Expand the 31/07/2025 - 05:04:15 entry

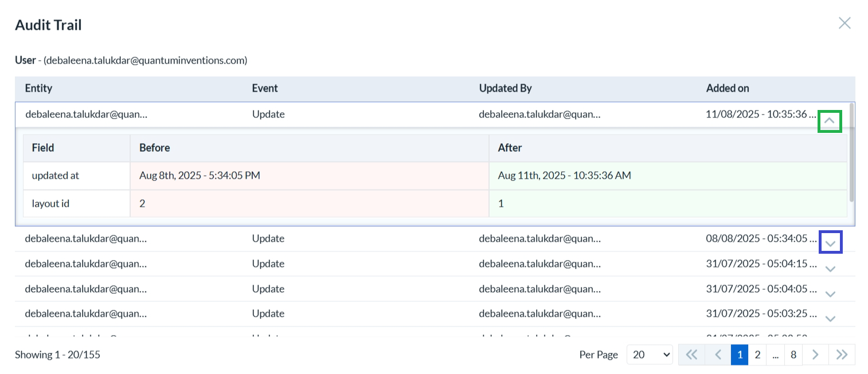[x=830, y=267]
